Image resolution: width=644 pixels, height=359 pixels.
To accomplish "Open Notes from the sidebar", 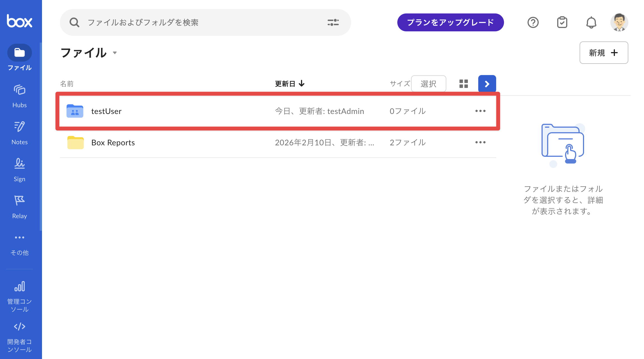I will coord(20,133).
